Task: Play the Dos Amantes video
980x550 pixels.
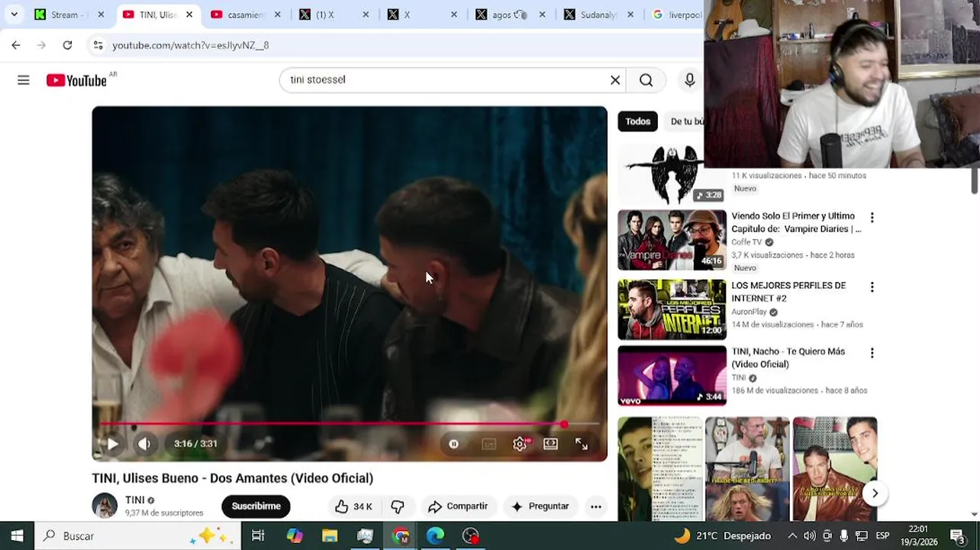Action: click(x=112, y=444)
